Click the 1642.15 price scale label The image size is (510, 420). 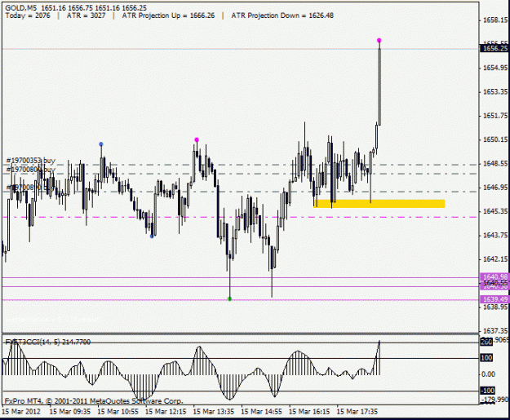tap(495, 259)
